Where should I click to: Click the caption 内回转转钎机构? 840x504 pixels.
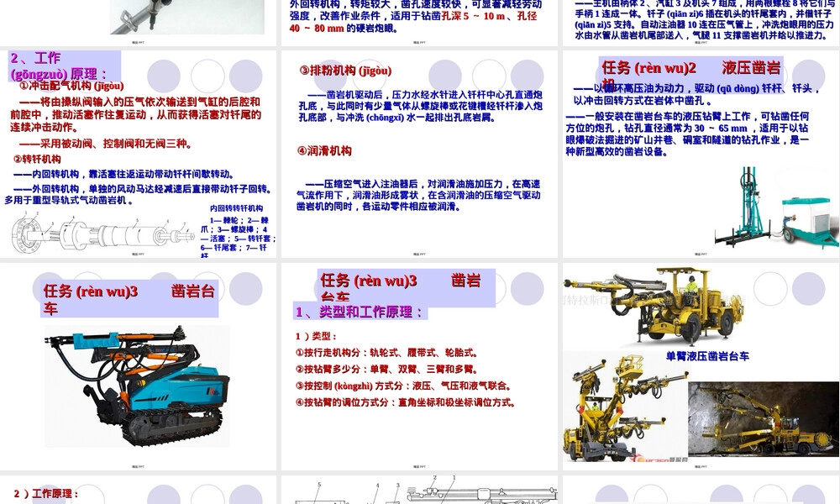(236, 208)
